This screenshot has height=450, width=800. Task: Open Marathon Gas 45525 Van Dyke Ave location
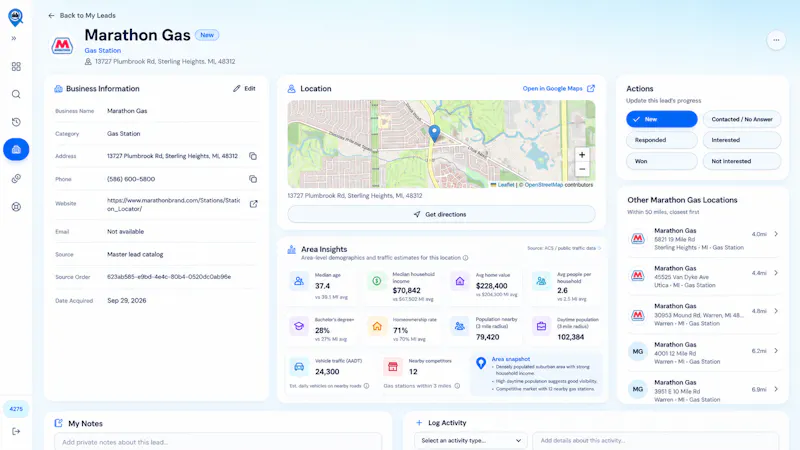click(703, 276)
